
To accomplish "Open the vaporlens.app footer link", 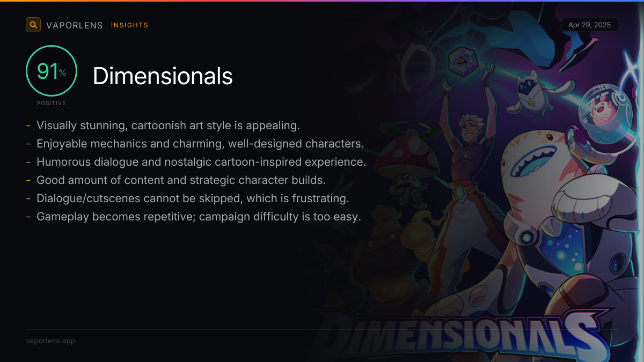I will [x=50, y=341].
